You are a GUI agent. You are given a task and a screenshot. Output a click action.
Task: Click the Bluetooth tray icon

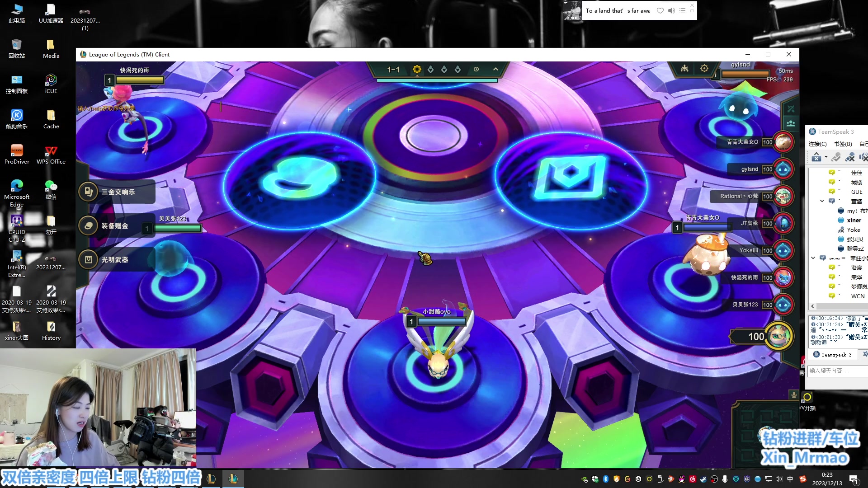click(x=606, y=479)
